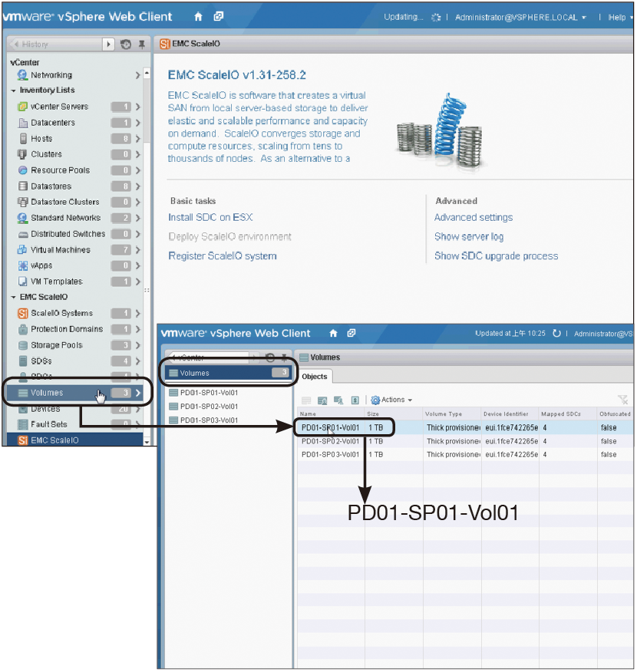This screenshot has width=637, height=672.
Task: Click the Datastore Clusters icon
Action: (23, 202)
